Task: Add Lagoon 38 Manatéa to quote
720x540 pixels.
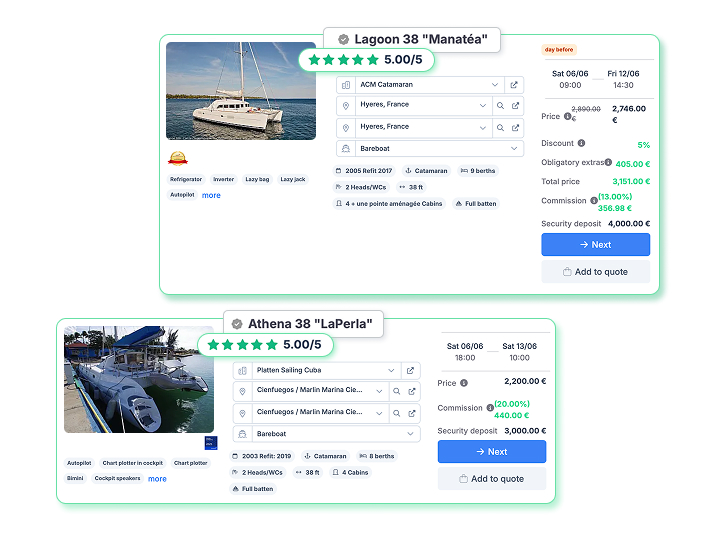Action: [595, 272]
